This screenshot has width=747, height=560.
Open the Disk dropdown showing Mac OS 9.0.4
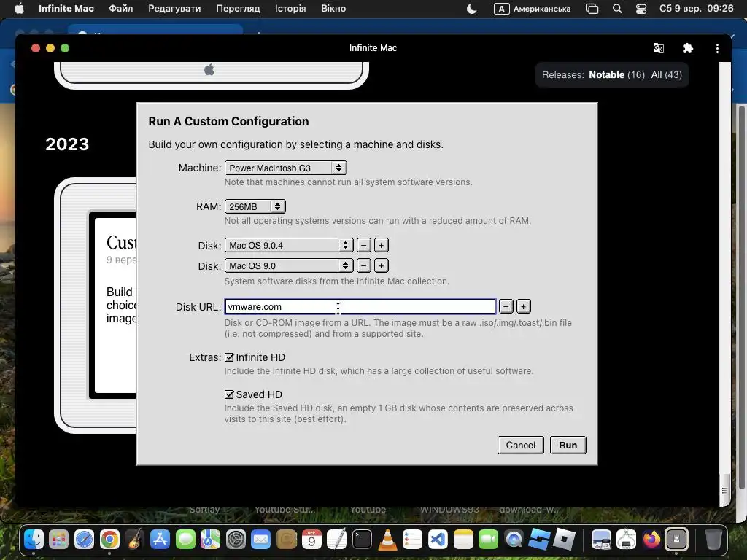[x=289, y=245]
